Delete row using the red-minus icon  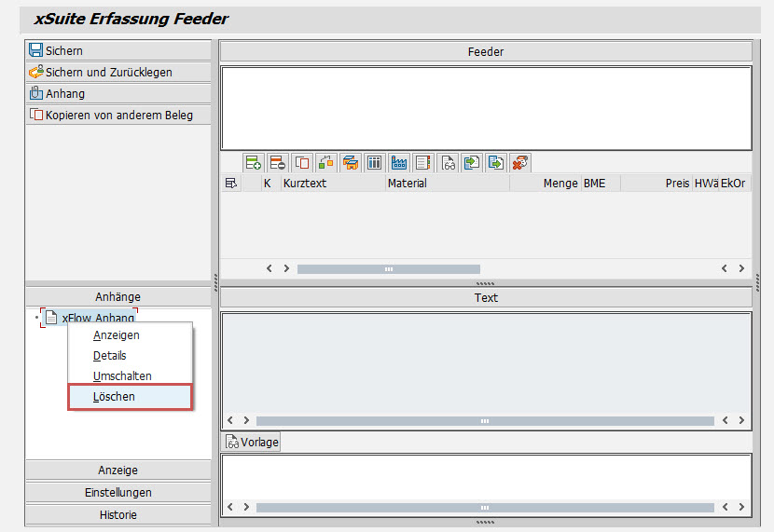tap(277, 163)
